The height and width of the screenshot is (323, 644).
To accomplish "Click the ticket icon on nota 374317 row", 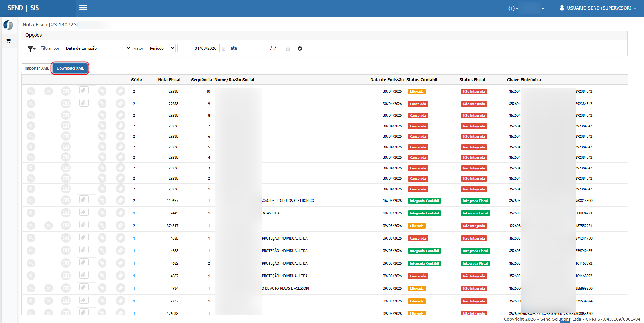I will tap(120, 226).
